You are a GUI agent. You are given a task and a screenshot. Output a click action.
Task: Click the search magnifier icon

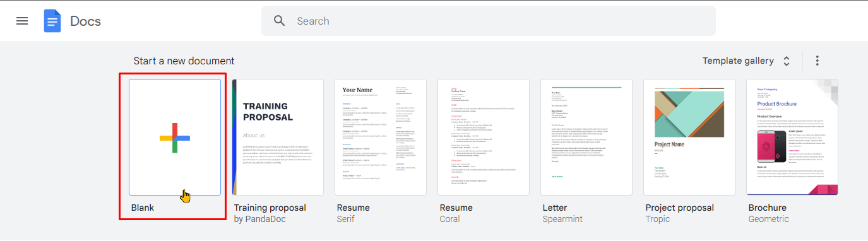280,21
